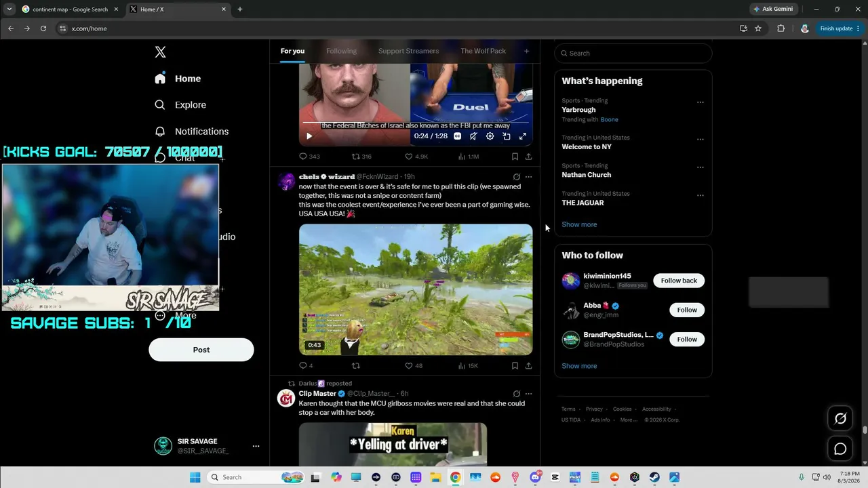This screenshot has width=868, height=488.
Task: Open Windows Start menu
Action: 195,477
